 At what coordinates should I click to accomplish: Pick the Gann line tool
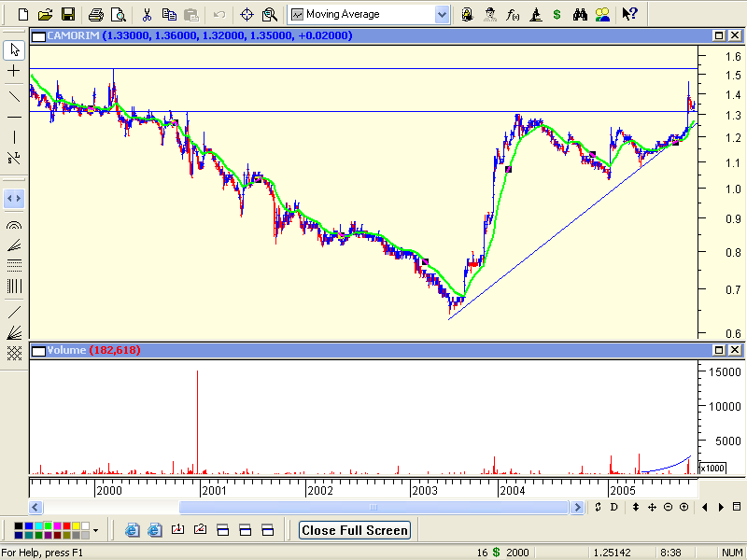point(14,313)
